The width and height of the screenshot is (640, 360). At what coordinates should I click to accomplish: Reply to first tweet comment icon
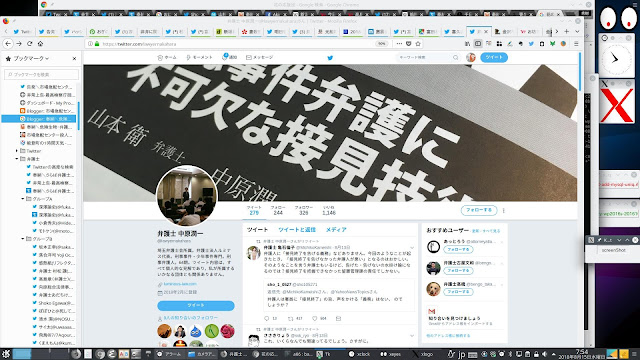[x=267, y=318]
